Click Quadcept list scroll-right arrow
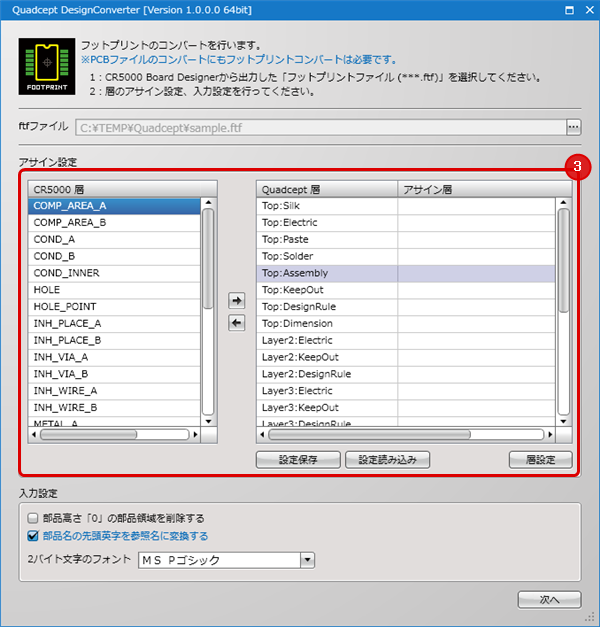The image size is (600, 627). (550, 434)
